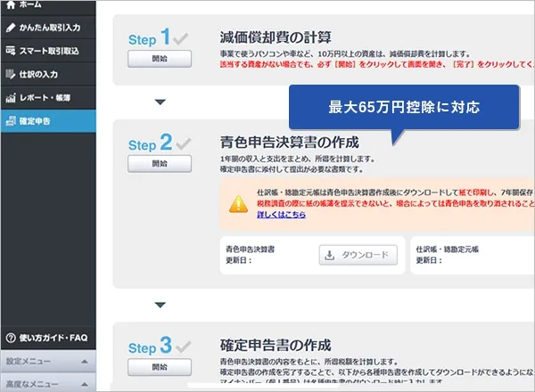The width and height of the screenshot is (535, 392).
Task: Click the 仕訳の入力 notebook icon
Action: point(11,74)
